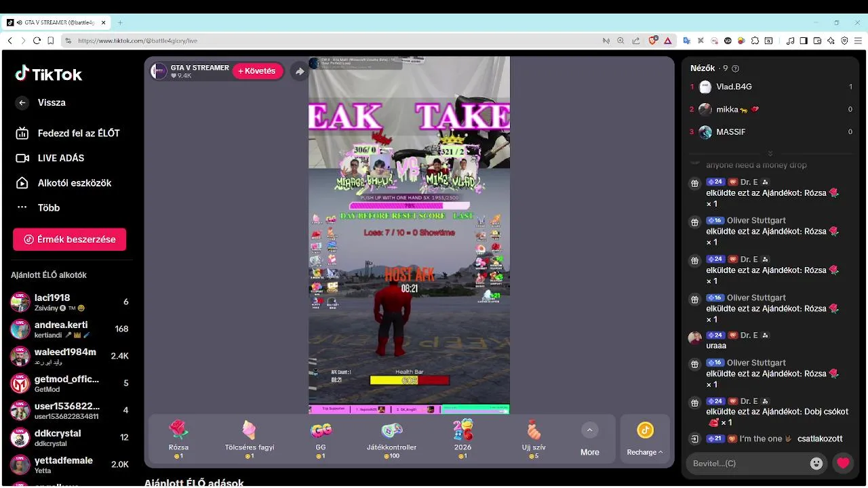The height and width of the screenshot is (488, 868).
Task: Close the GTA V STREAMER tab
Action: (104, 22)
